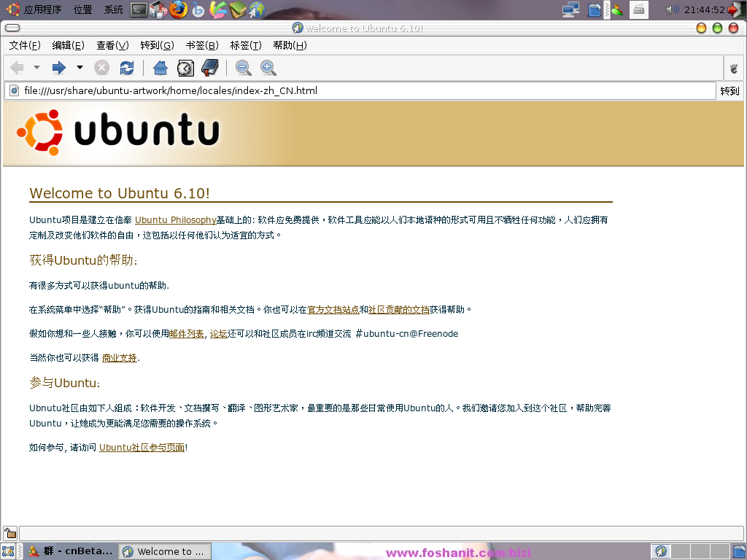The image size is (747, 560).
Task: Click the 转到 go button beside the address bar
Action: (x=729, y=91)
